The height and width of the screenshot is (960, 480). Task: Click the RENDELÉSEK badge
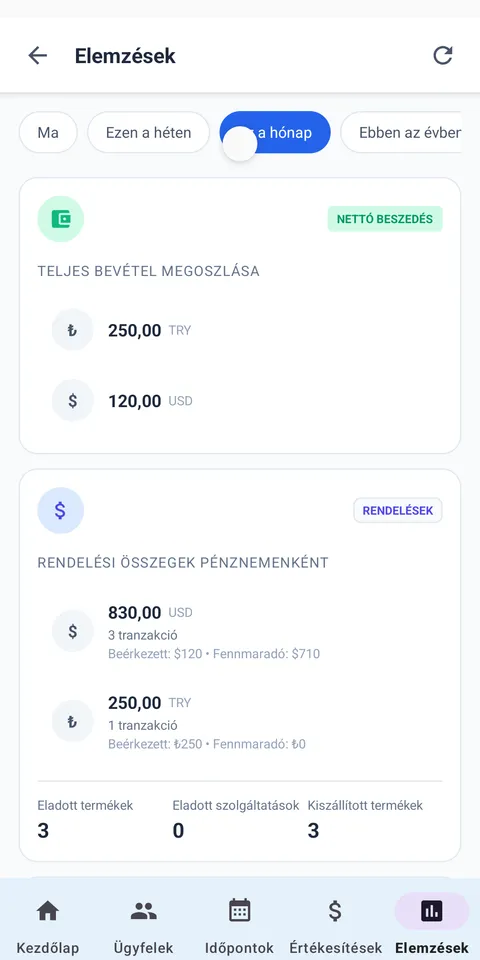point(398,511)
